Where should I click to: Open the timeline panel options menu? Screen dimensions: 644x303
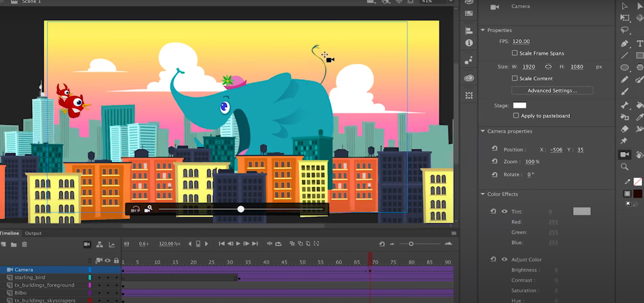click(x=454, y=233)
